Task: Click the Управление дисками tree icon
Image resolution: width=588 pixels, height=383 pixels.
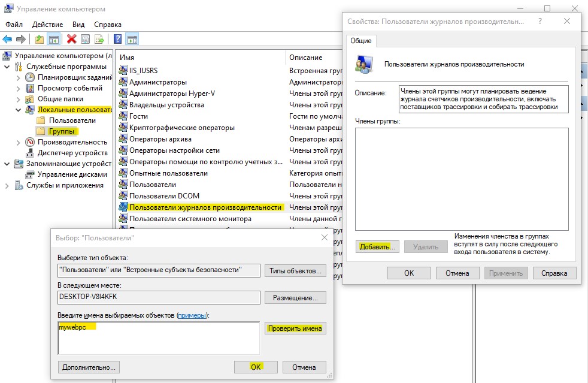Action: 30,174
